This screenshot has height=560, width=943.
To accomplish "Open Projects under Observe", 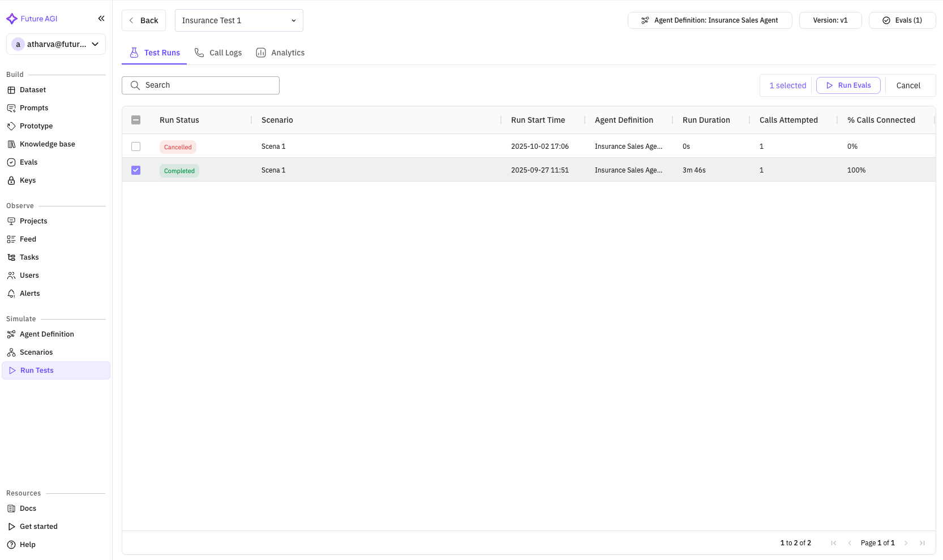I will tap(55, 221).
